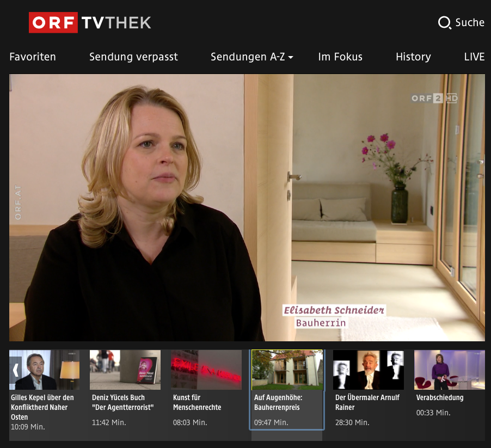Click the "Der Übermaler Arnulf Rainer" title
491x448 pixels.
click(367, 402)
